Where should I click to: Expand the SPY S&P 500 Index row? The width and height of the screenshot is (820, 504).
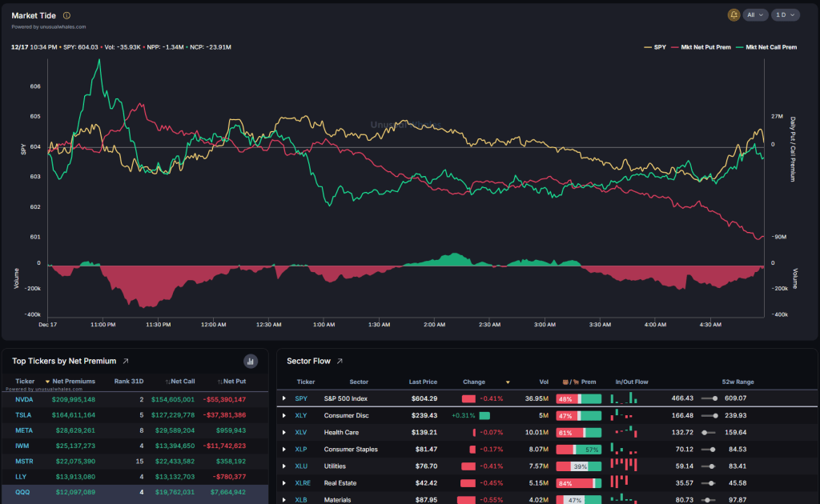click(x=284, y=398)
